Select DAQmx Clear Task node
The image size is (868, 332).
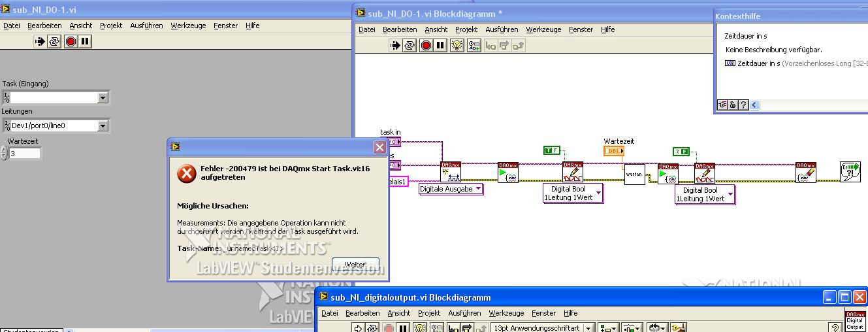[x=806, y=173]
